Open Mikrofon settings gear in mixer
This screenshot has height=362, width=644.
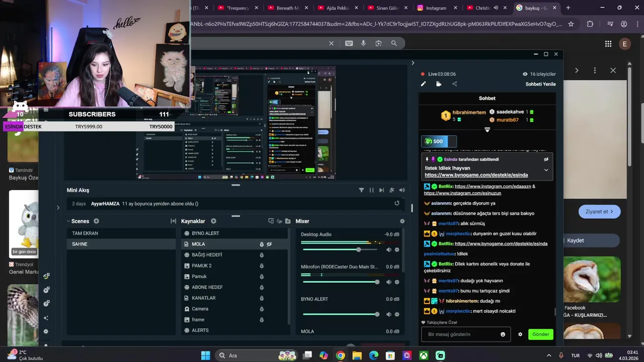(397, 282)
